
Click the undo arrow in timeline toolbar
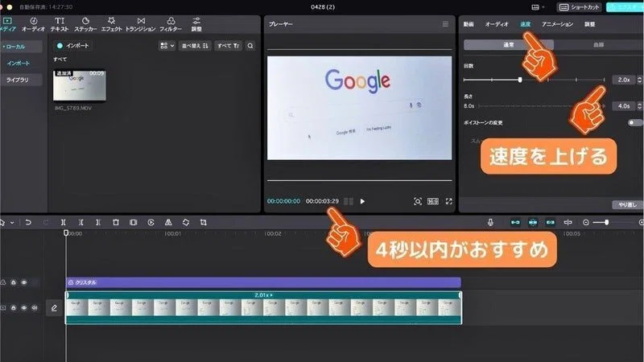tap(28, 222)
